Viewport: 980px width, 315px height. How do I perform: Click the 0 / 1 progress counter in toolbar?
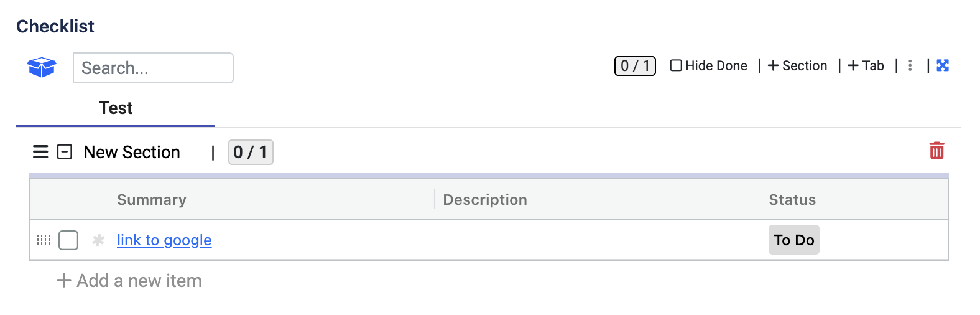[x=635, y=66]
